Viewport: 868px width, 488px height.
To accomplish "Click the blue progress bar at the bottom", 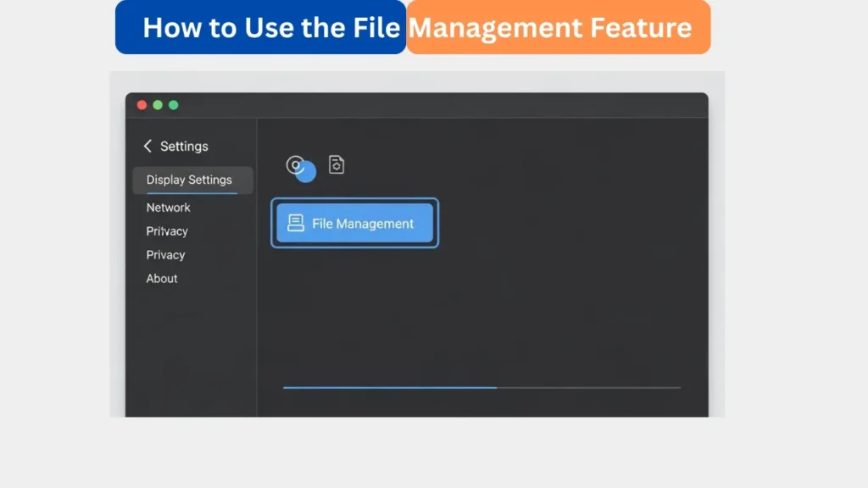I will [x=390, y=387].
